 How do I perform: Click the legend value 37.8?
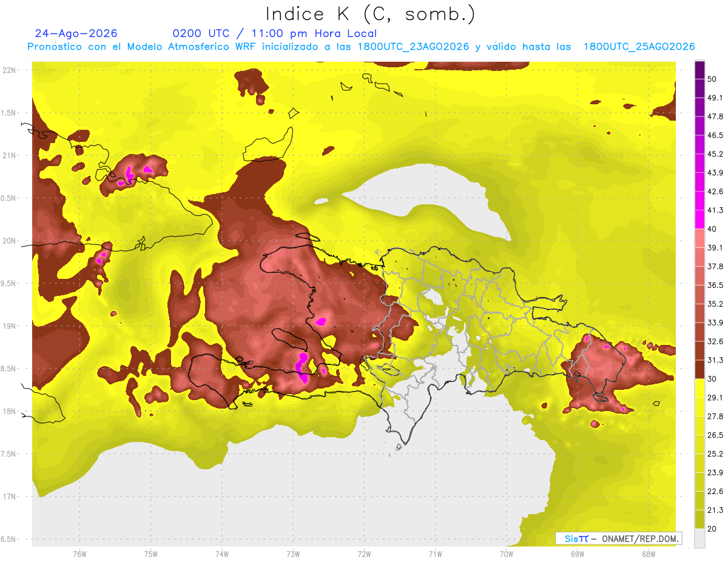[716, 267]
